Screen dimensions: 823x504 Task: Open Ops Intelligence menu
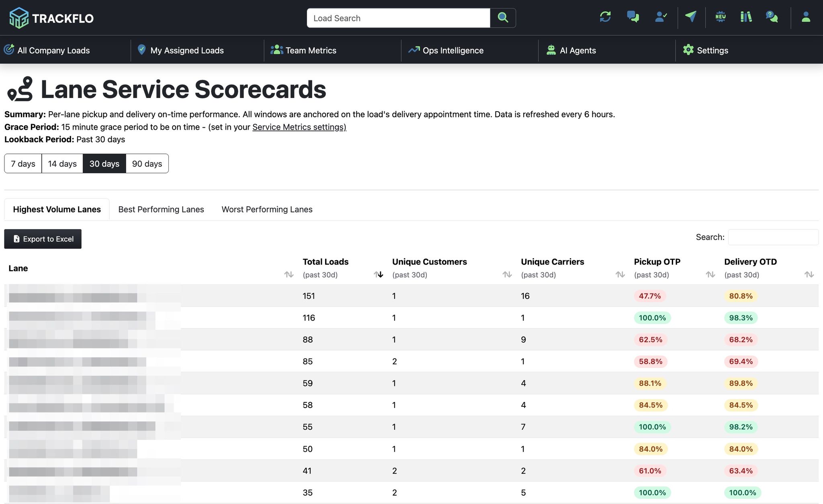point(446,50)
